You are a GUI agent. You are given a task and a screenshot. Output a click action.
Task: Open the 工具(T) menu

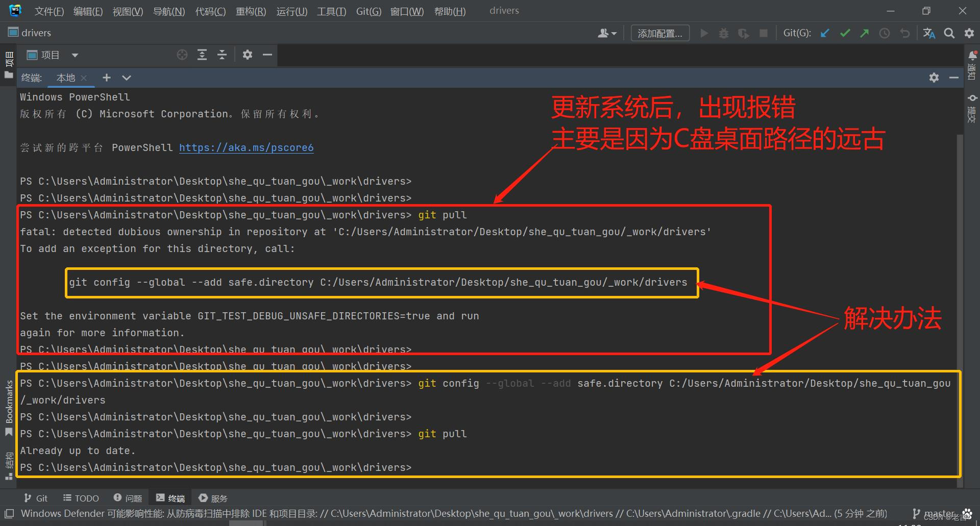(331, 11)
